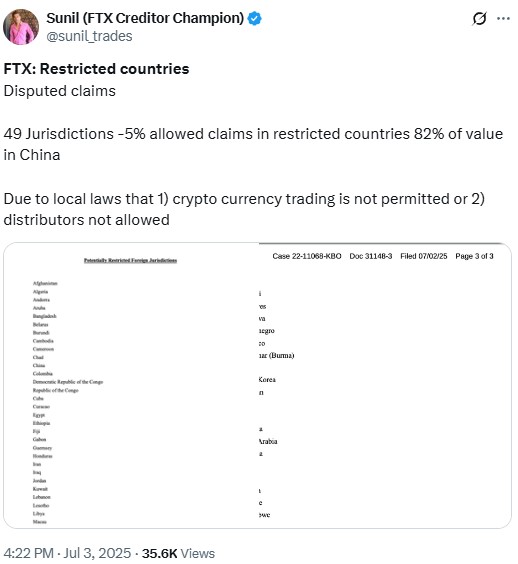This screenshot has height=564, width=518.
Task: Open the left jurisdictions list image
Action: pyautogui.click(x=131, y=386)
